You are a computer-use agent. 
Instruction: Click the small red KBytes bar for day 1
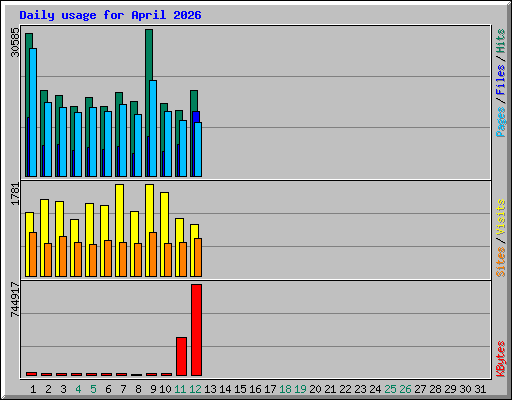coord(31,374)
